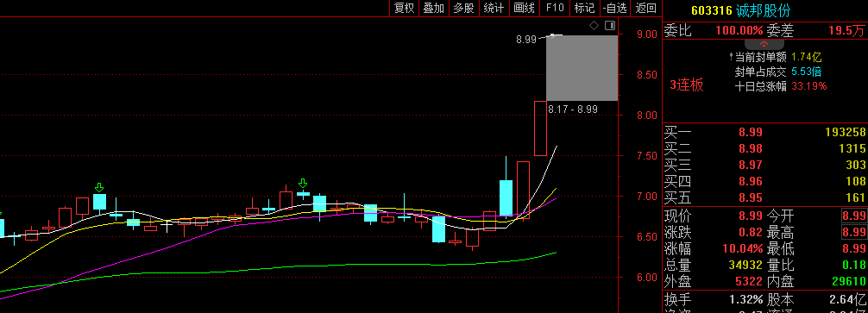
Task: Select the gray 8.17-8.99 range box
Action: point(582,68)
